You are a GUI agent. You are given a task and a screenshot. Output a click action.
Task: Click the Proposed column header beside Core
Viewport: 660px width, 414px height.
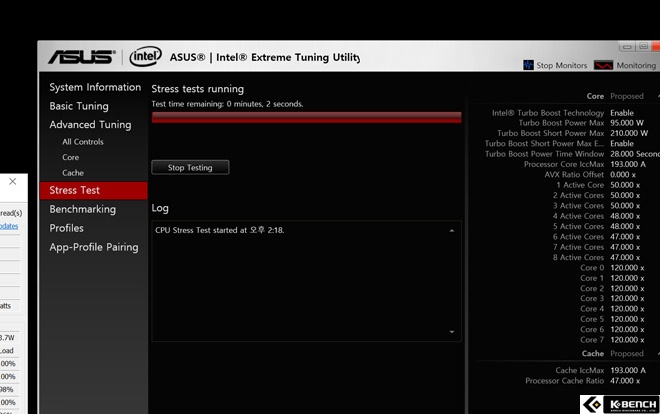627,96
